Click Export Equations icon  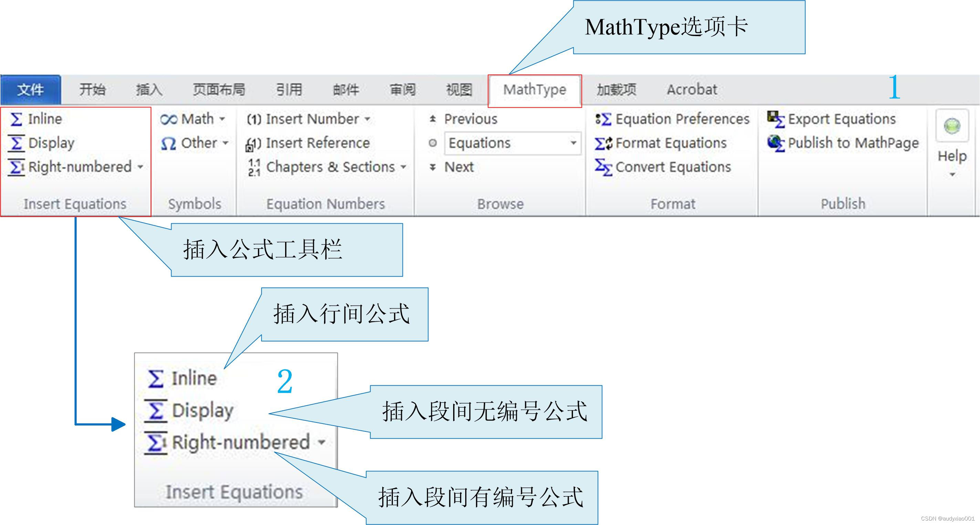tap(776, 119)
